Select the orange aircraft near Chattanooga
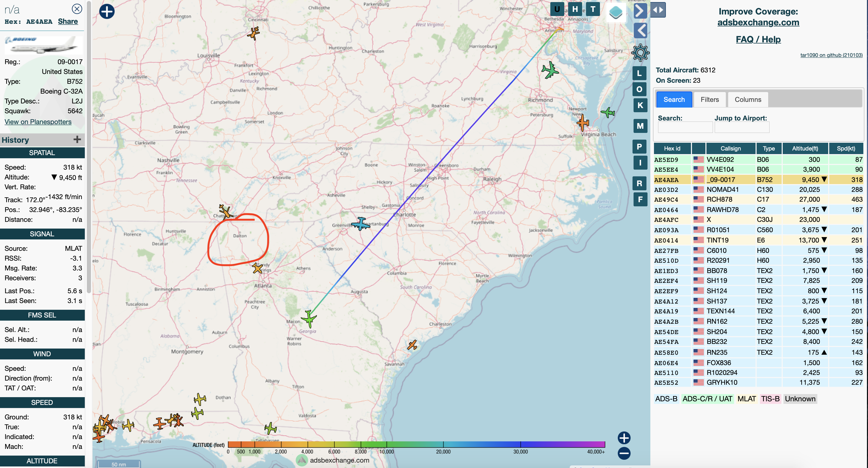The width and height of the screenshot is (868, 468). [x=225, y=212]
